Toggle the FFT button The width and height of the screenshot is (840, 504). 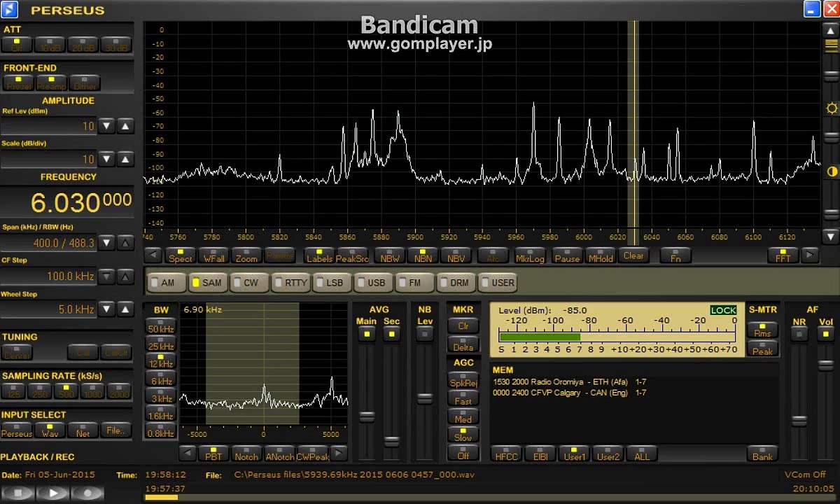pos(783,255)
